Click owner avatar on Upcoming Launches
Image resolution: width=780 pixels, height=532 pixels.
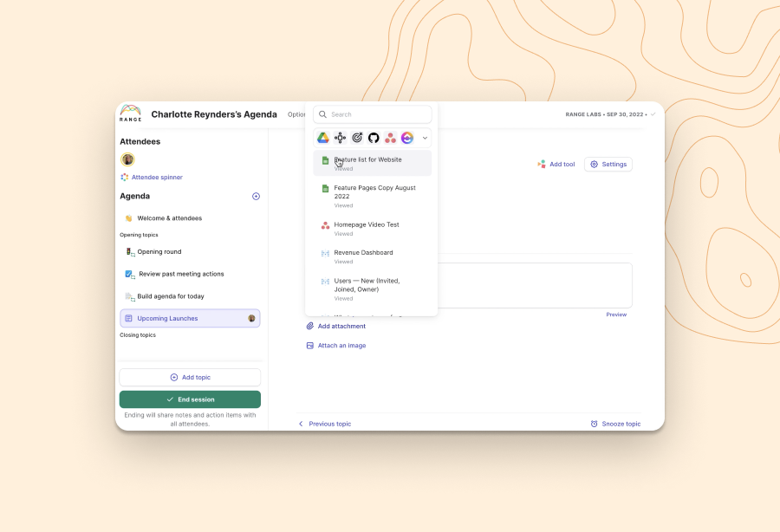click(251, 318)
